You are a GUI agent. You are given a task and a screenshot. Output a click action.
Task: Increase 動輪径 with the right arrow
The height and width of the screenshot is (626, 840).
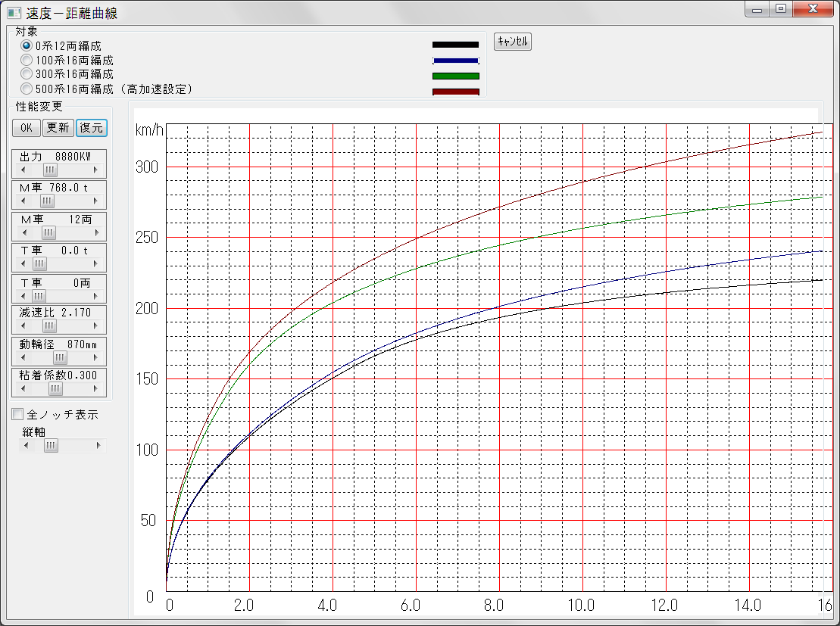point(95,357)
